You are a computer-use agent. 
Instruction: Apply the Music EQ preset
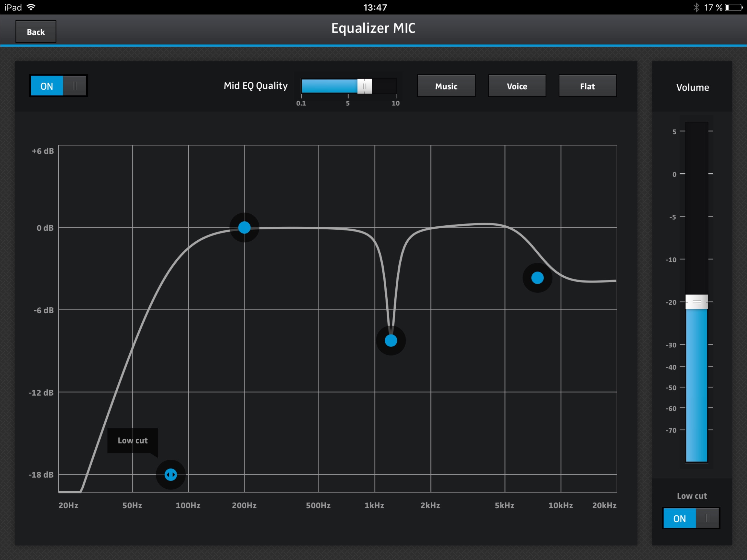pos(446,86)
